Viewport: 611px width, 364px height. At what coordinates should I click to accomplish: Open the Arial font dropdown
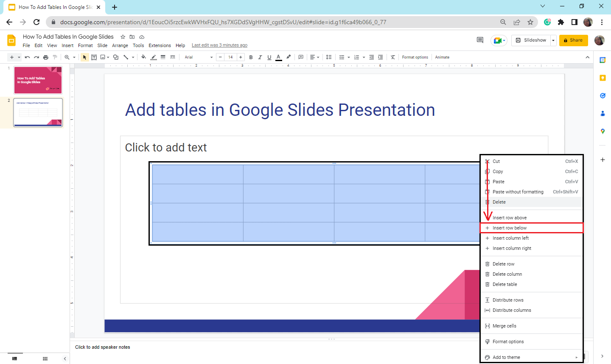(x=199, y=57)
